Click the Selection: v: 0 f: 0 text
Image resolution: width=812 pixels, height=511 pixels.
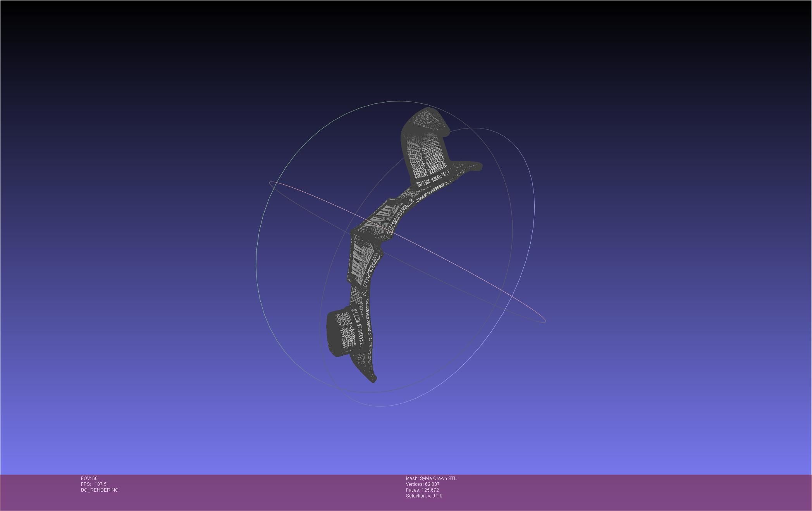click(x=424, y=496)
